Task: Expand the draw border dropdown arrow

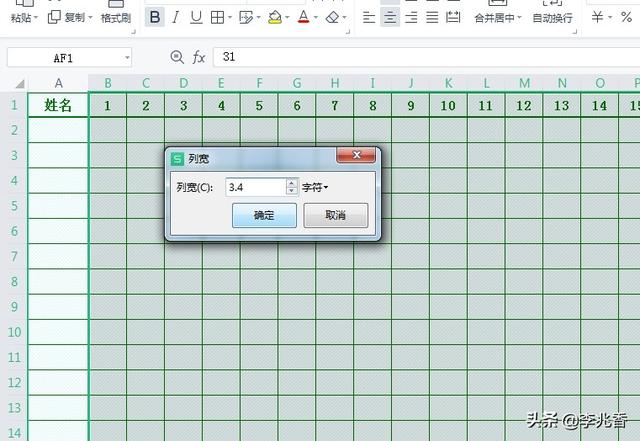Action: pyautogui.click(x=258, y=18)
